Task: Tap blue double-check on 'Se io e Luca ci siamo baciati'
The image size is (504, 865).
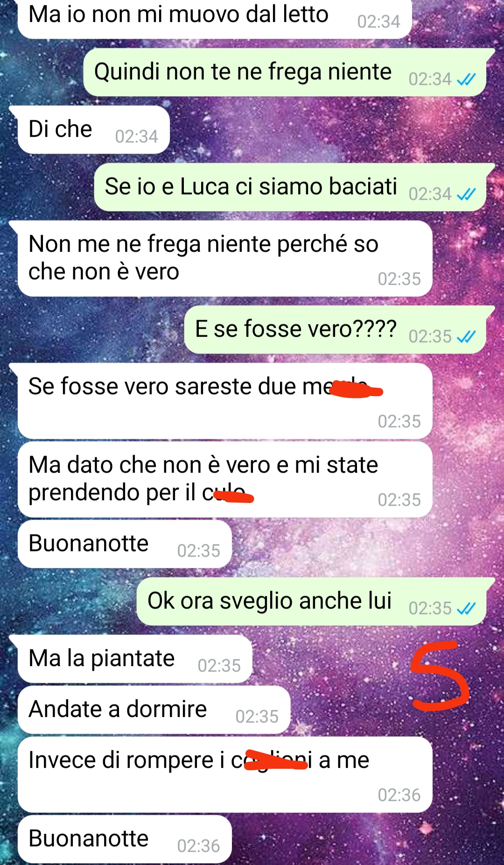Action: tap(466, 194)
